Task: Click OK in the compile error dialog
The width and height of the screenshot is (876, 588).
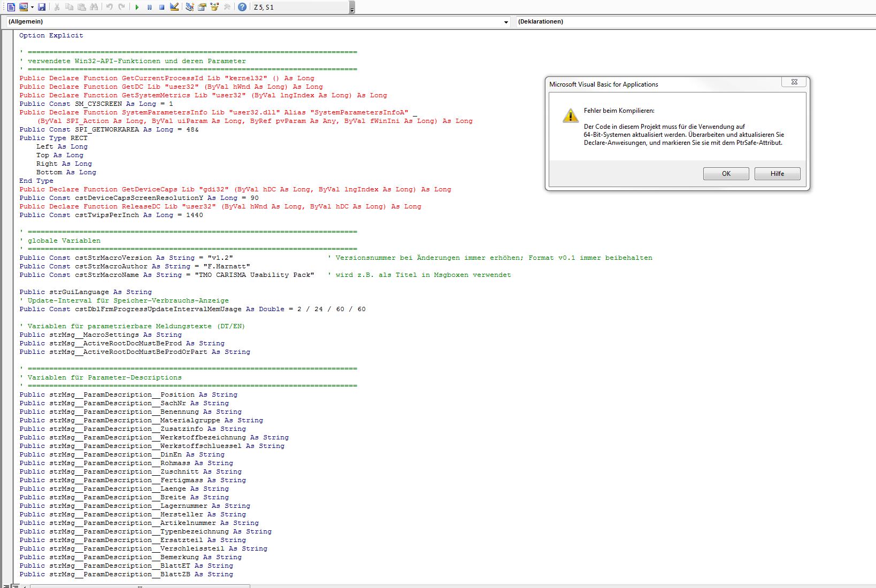Action: click(x=726, y=174)
